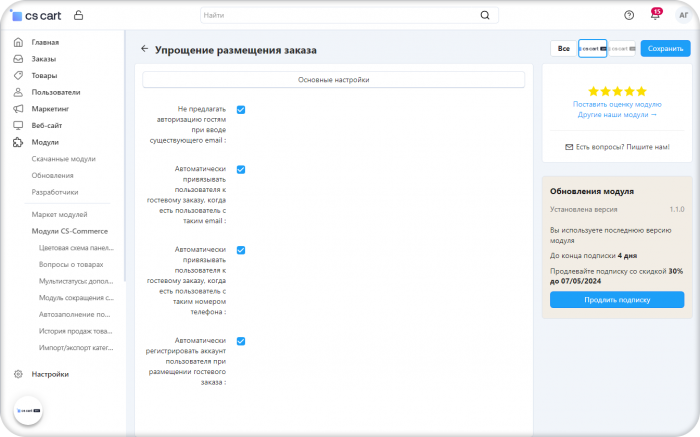Click the installed version value 1.1.0
This screenshot has height=437, width=700.
click(x=676, y=209)
